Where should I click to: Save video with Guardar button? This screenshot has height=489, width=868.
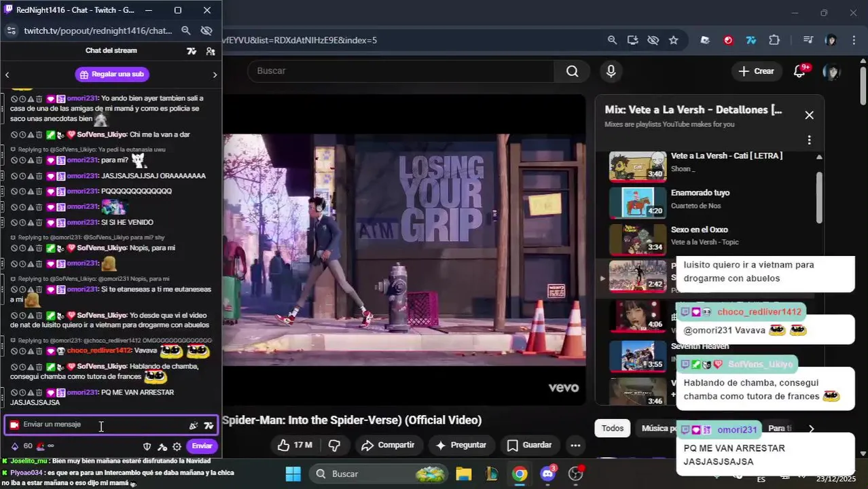coord(530,446)
